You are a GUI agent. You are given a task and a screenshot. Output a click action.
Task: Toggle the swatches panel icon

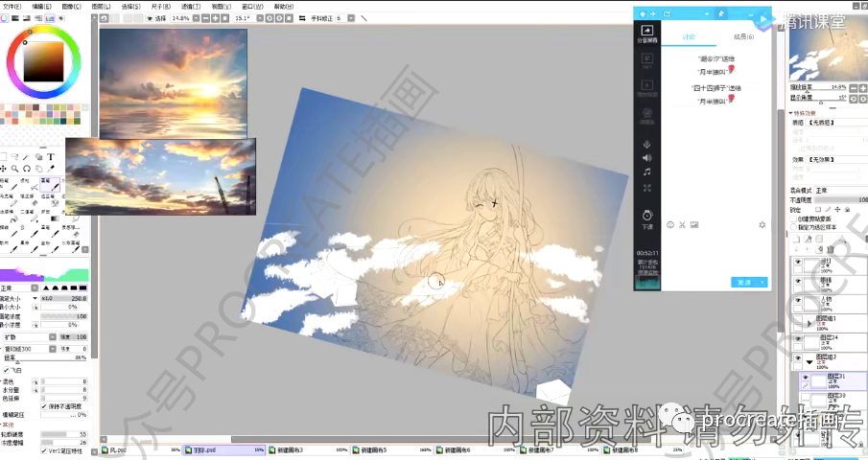[50, 18]
